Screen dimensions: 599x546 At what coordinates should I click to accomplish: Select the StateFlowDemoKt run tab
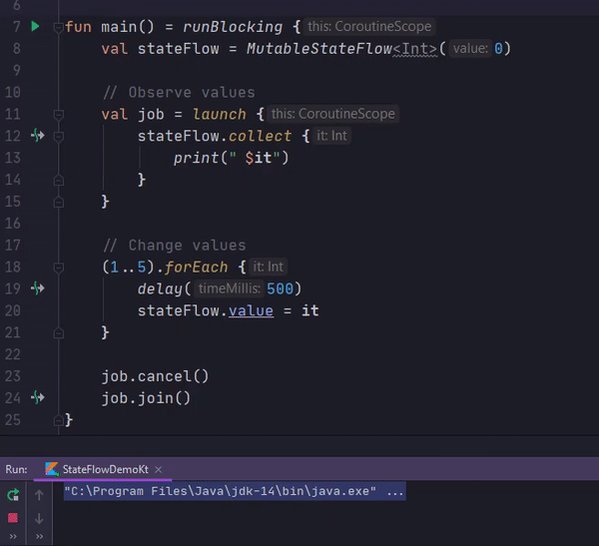(x=103, y=469)
